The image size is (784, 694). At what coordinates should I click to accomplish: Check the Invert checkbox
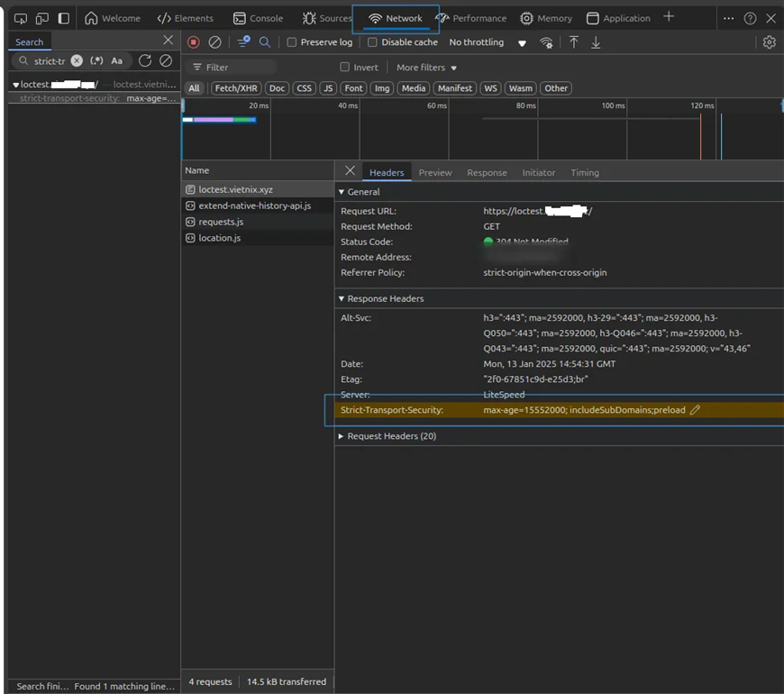pyautogui.click(x=344, y=67)
